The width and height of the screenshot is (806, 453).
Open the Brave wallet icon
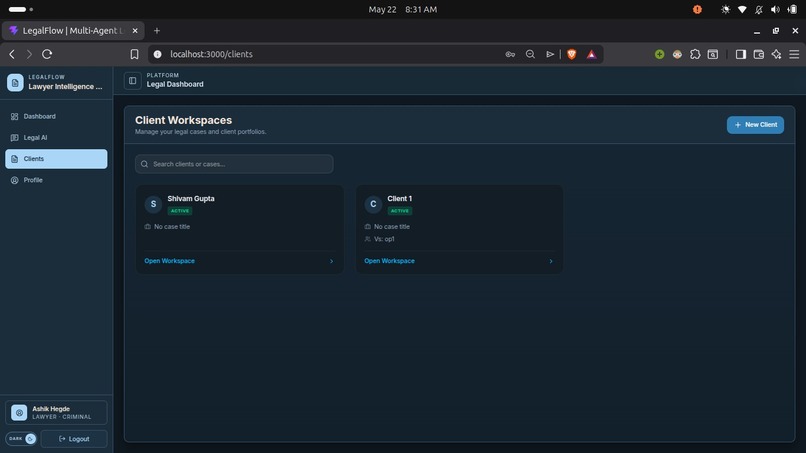[x=759, y=54]
